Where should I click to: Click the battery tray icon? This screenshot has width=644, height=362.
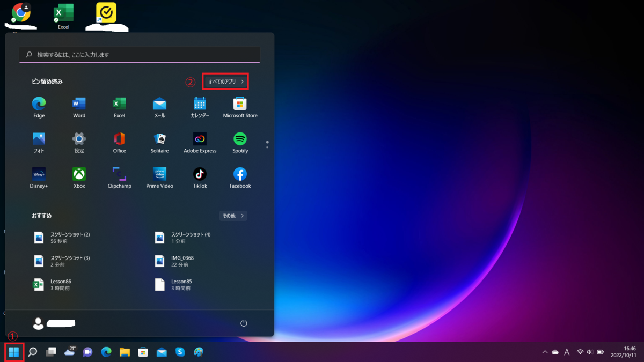pyautogui.click(x=601, y=352)
